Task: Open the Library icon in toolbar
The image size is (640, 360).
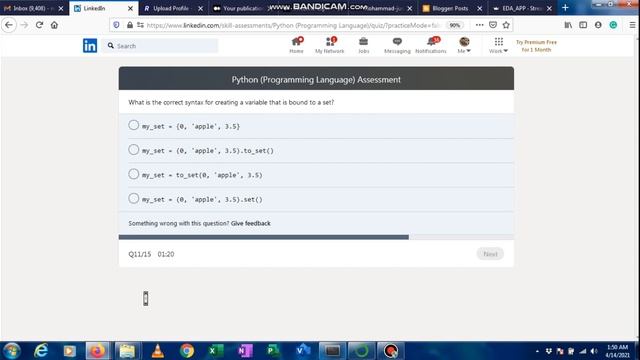Action: 568,25
